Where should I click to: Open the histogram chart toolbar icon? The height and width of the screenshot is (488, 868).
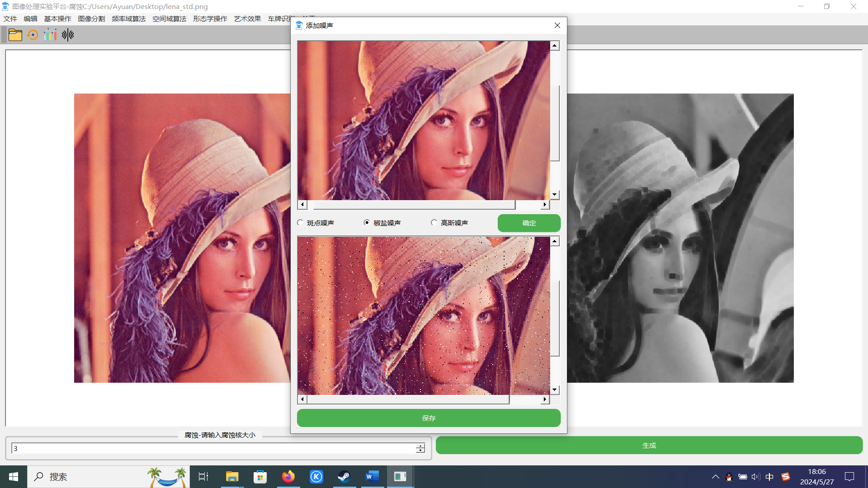pyautogui.click(x=50, y=35)
